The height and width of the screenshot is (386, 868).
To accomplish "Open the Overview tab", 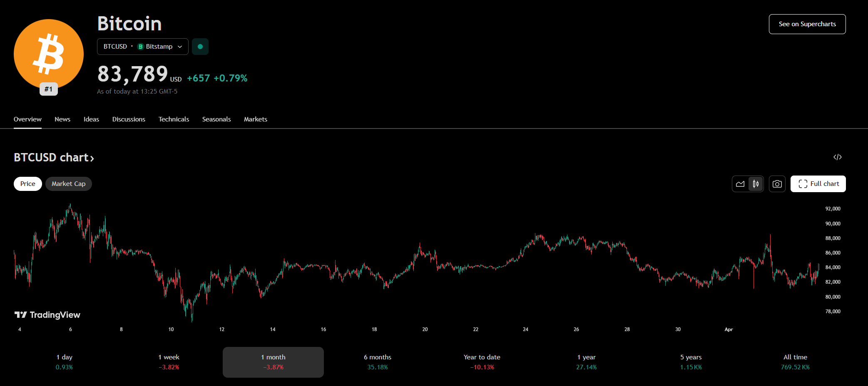I will [x=27, y=119].
